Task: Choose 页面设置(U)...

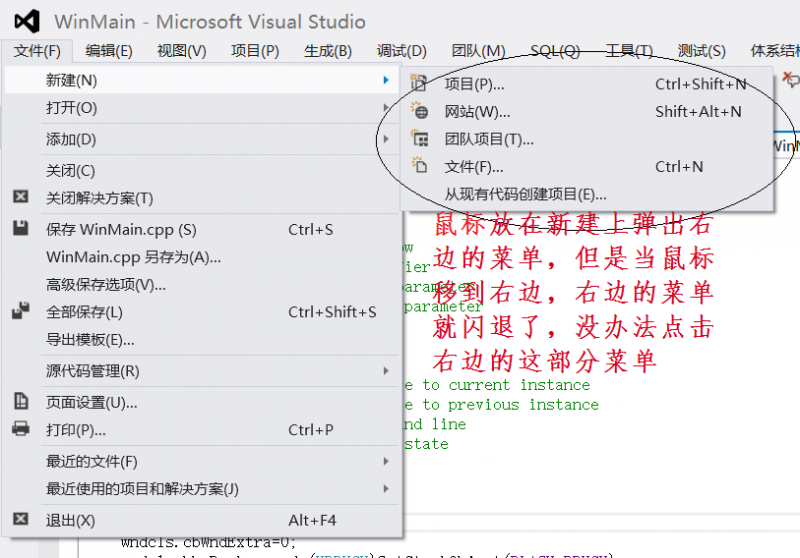Action: pos(201,402)
